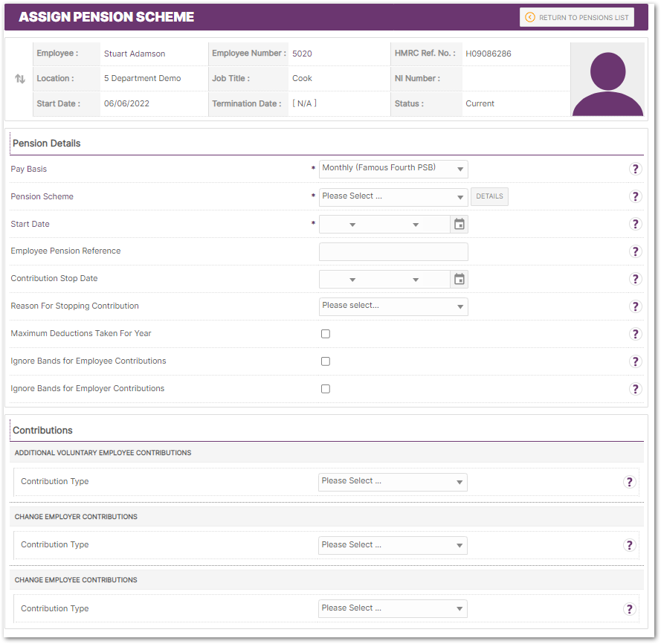661x644 pixels.
Task: Open the Pay Basis dropdown
Action: (x=393, y=169)
